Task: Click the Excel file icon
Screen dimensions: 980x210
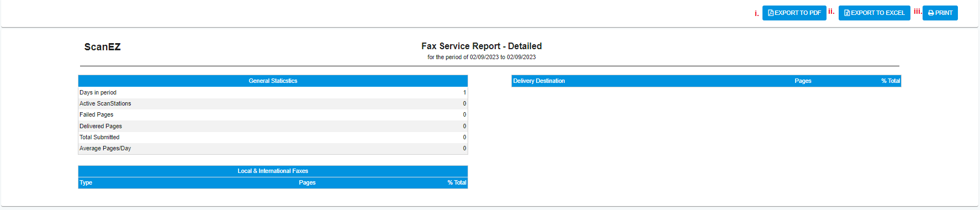Action: click(x=847, y=13)
